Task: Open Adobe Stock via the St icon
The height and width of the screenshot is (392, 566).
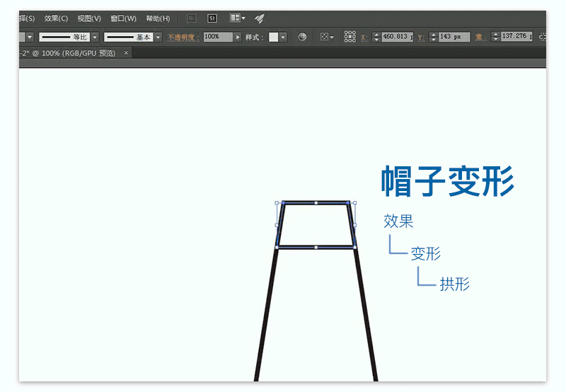Action: [212, 18]
